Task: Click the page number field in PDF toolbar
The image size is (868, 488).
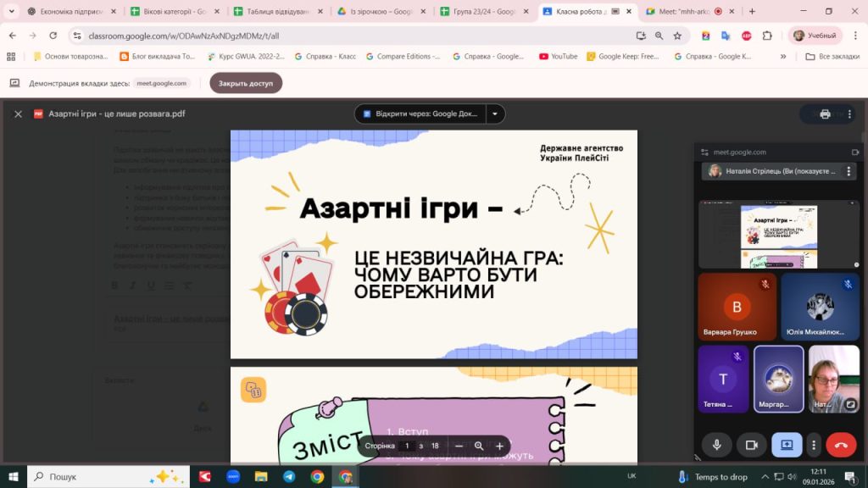Action: (407, 446)
